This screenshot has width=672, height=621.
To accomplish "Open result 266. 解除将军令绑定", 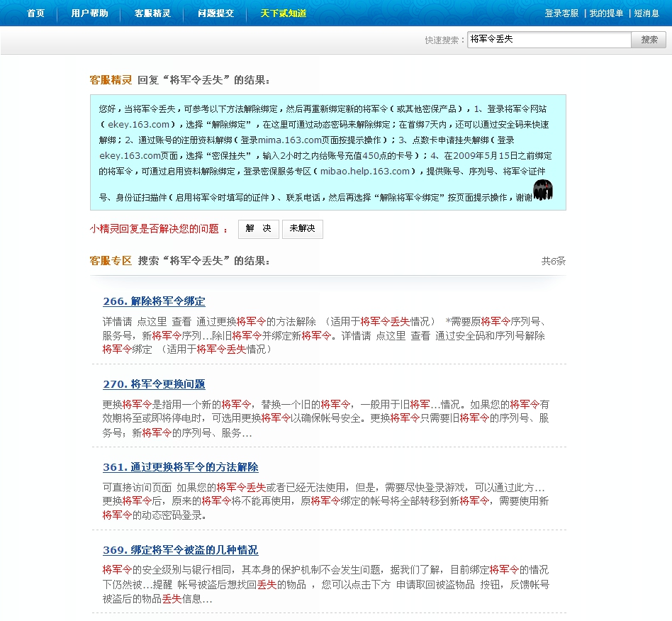I will 154,301.
